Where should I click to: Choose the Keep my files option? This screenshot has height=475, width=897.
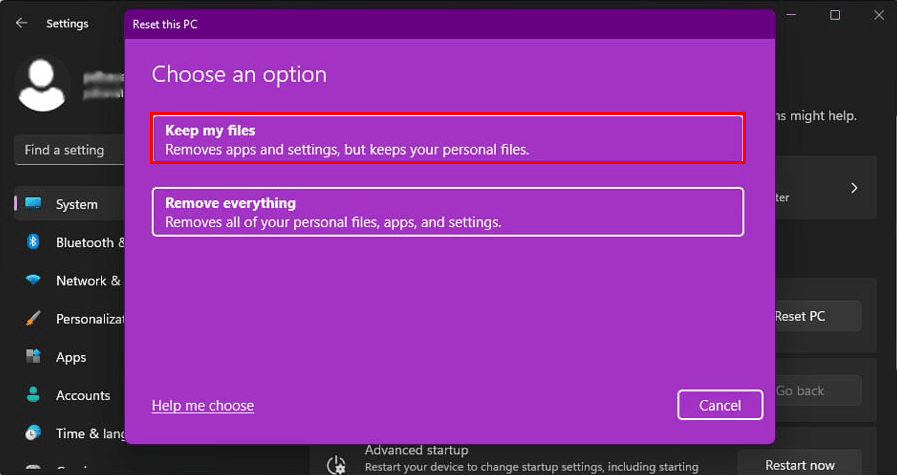[447, 138]
